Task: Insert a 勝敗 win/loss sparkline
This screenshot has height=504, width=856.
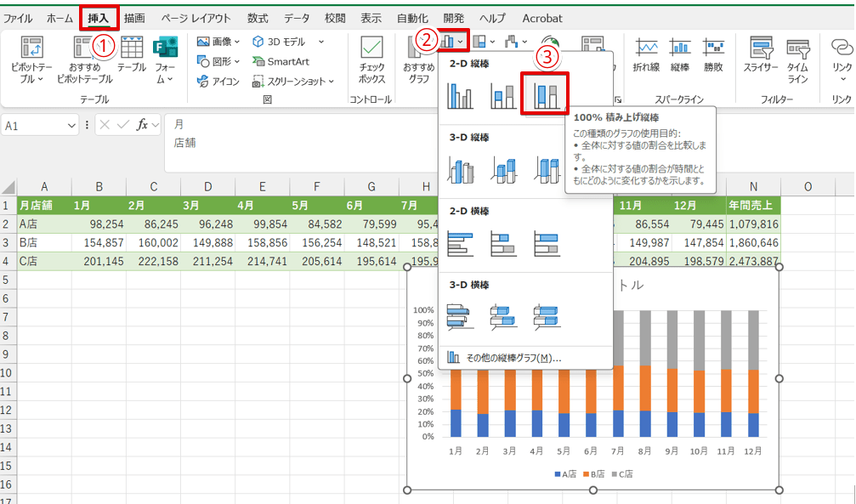Action: pos(713,54)
